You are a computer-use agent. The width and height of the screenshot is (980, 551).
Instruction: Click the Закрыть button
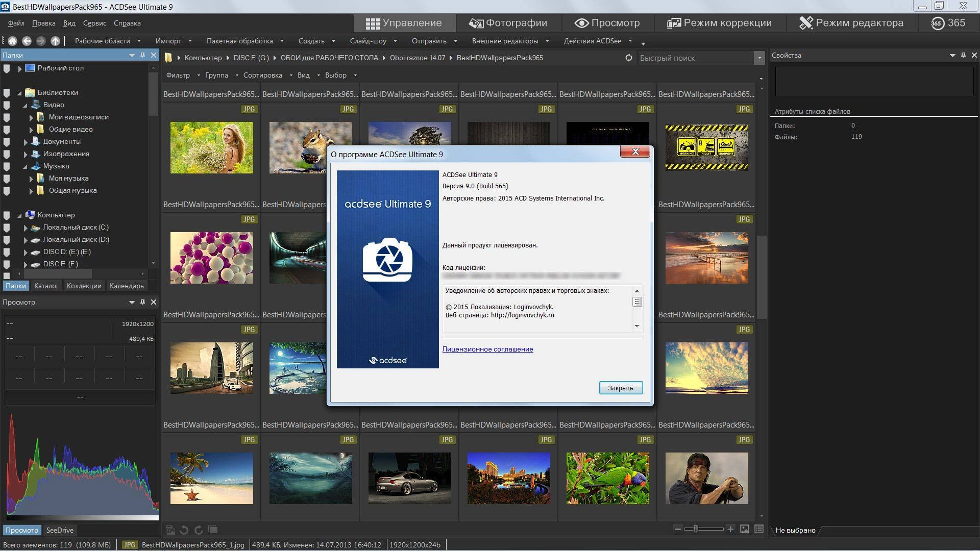click(x=621, y=388)
